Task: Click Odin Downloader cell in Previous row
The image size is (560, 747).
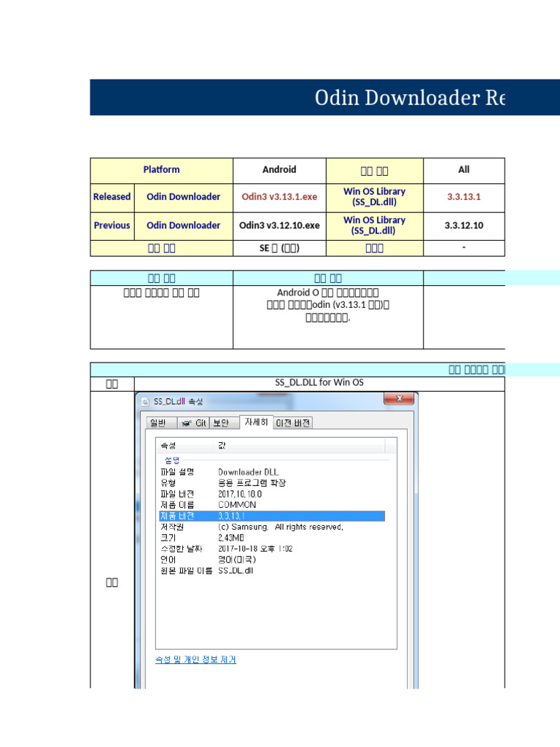Action: 183,226
